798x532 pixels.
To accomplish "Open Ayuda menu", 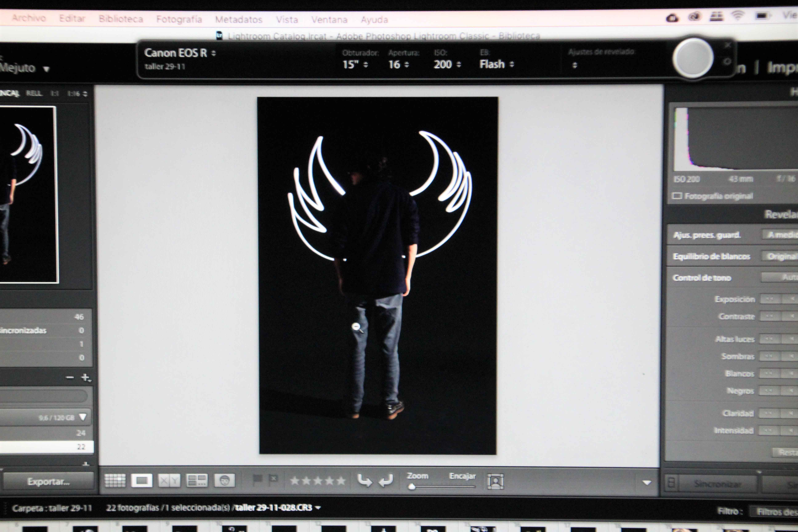I will click(375, 20).
